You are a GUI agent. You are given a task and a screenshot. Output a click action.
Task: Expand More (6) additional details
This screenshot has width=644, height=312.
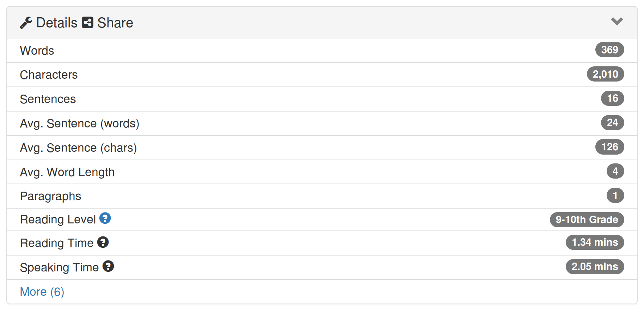pos(42,292)
